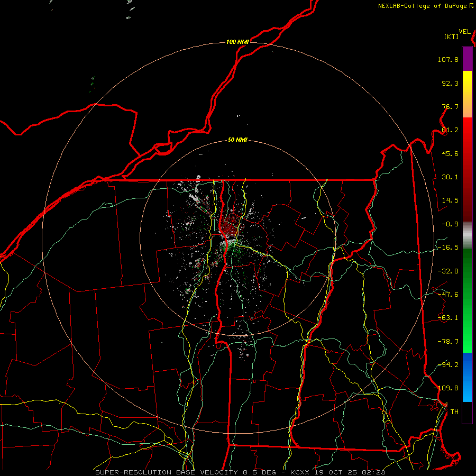Click the 92.3 velocity scale value
This screenshot has height=476, width=476.
(x=450, y=83)
